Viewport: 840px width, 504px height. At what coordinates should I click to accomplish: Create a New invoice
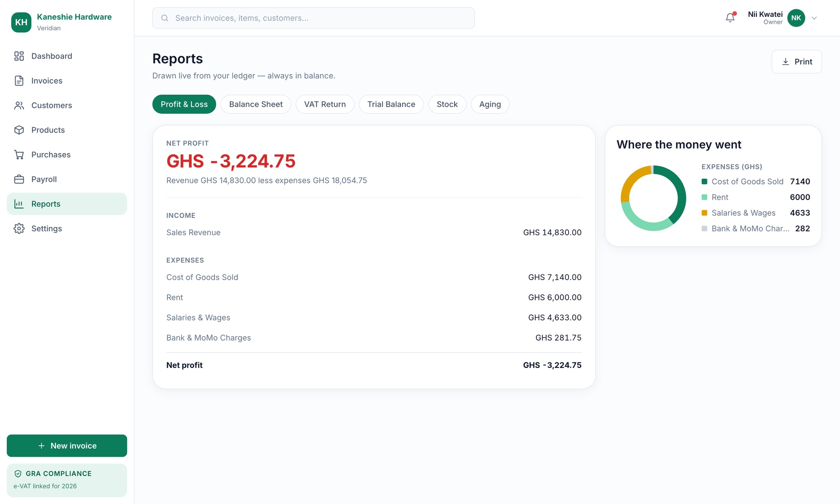pyautogui.click(x=67, y=446)
